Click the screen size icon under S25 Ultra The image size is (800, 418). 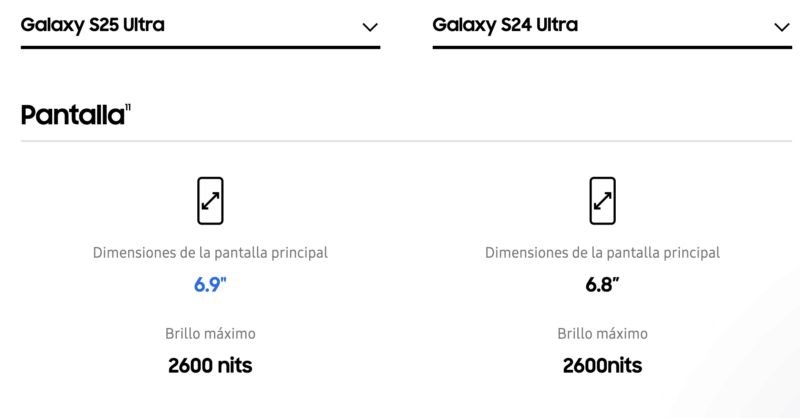click(x=210, y=201)
